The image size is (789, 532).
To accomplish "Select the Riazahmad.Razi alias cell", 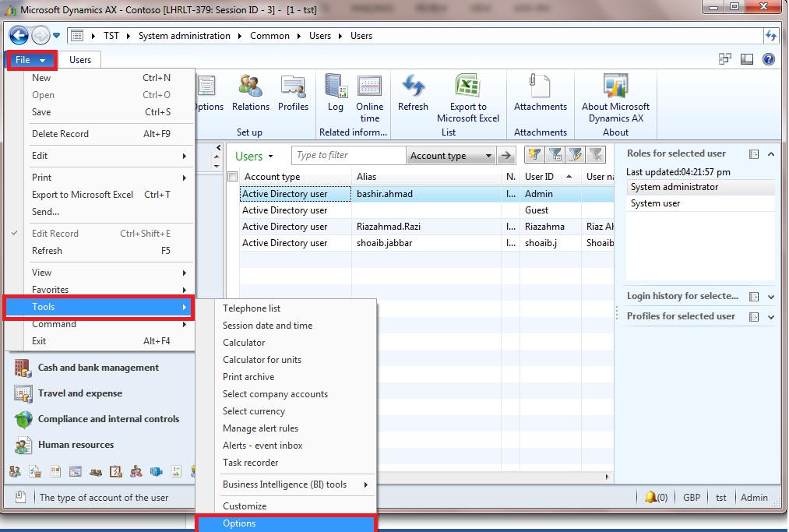I will [426, 227].
